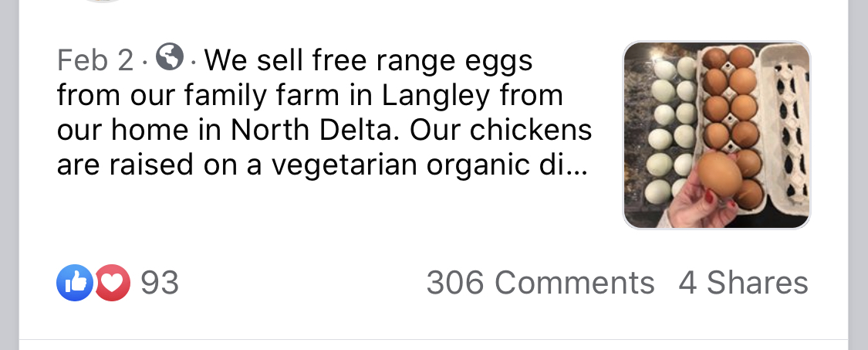Click the globe public audience icon

click(170, 57)
